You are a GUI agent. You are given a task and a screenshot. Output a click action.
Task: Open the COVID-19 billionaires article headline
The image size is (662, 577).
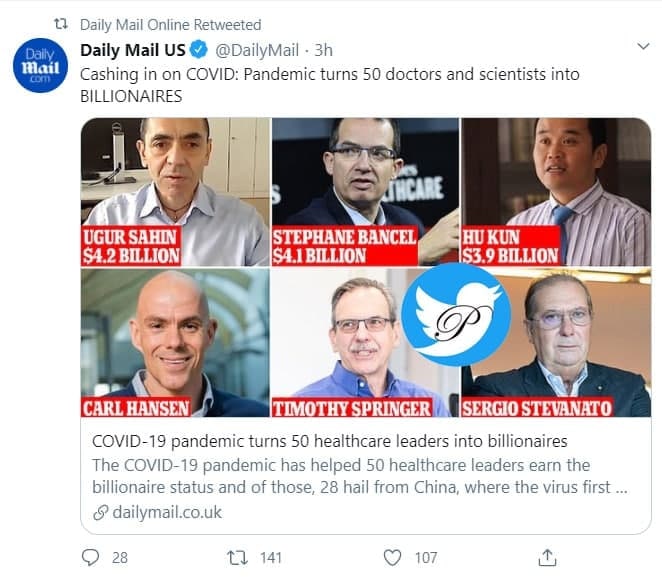click(x=329, y=441)
